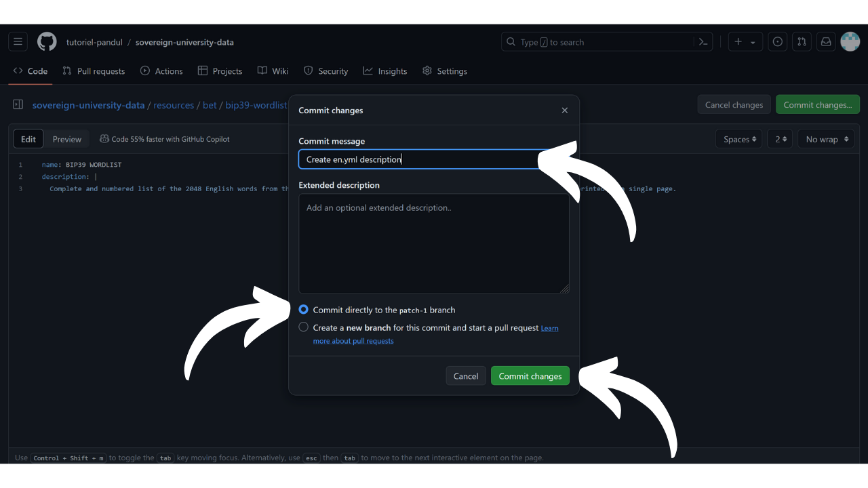Open the hamburger navigation menu

pyautogui.click(x=18, y=42)
